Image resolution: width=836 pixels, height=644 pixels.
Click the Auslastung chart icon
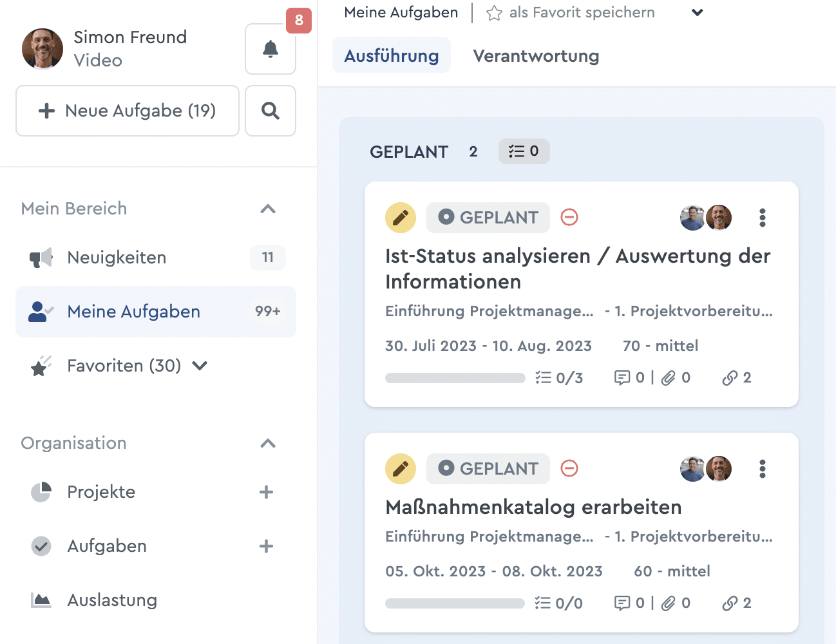click(x=41, y=600)
